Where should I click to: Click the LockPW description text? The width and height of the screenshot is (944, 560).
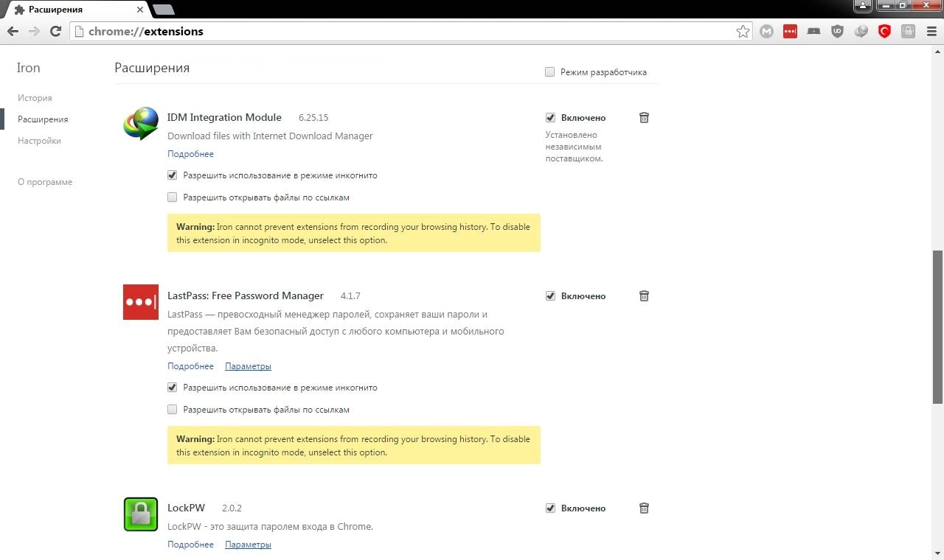(270, 527)
